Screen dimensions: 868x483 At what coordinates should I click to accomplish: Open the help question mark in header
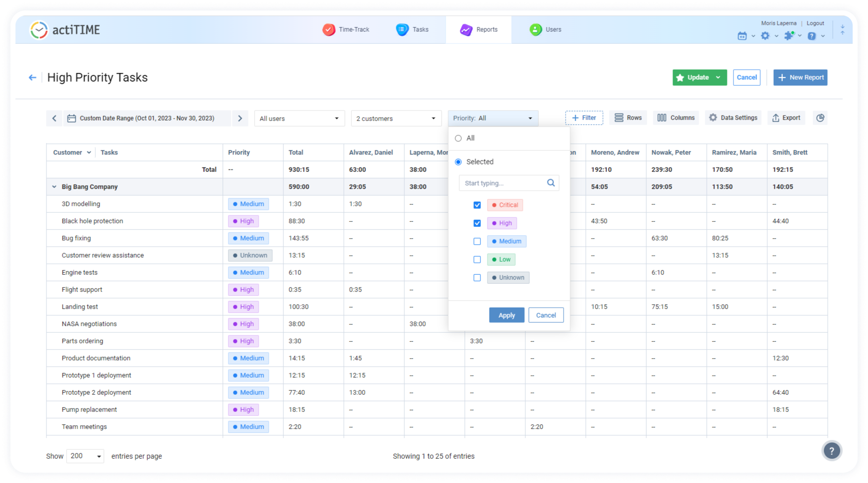pos(812,36)
